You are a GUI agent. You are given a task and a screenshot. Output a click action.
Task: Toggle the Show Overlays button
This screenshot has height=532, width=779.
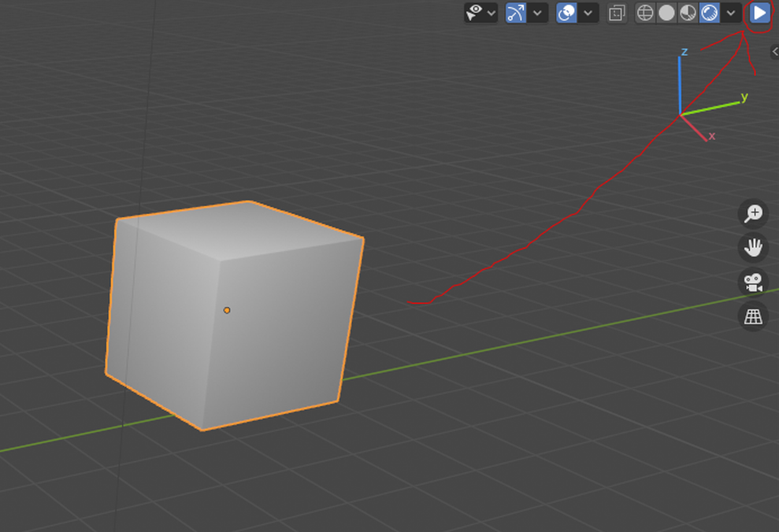(566, 13)
